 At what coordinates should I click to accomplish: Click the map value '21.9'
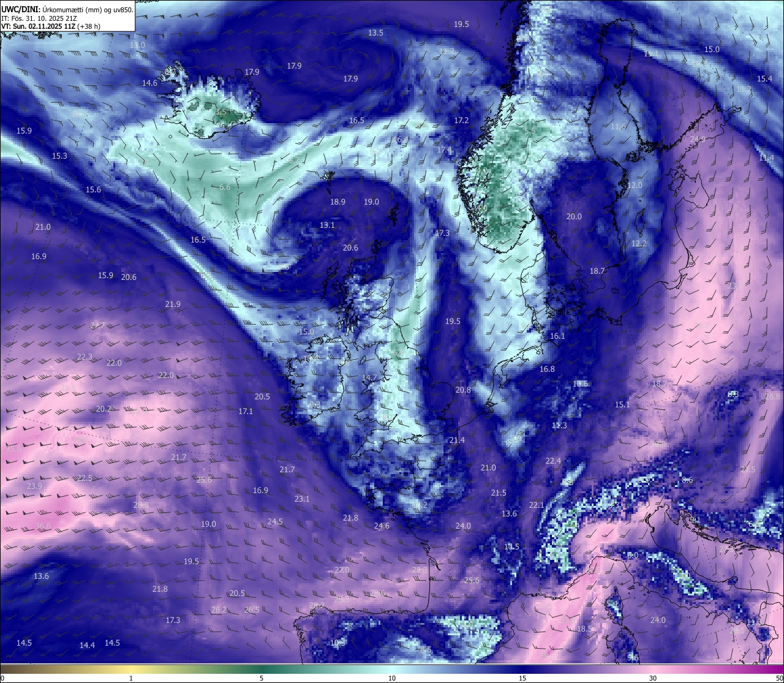click(x=173, y=304)
